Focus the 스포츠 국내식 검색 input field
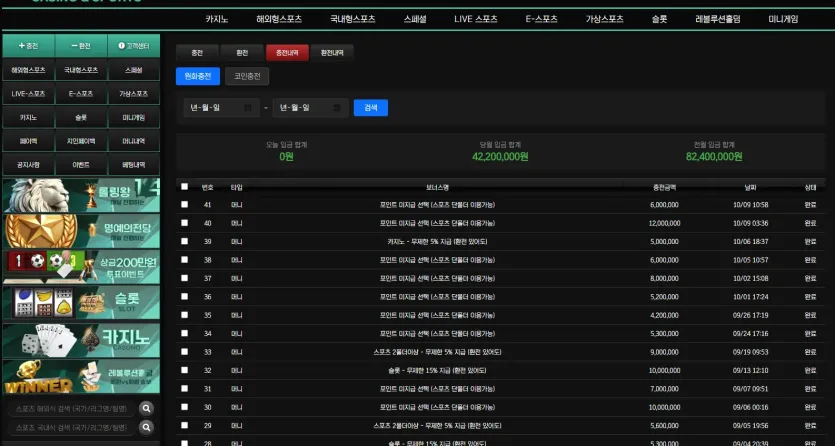Viewport: 835px width, 446px height. coord(71,427)
